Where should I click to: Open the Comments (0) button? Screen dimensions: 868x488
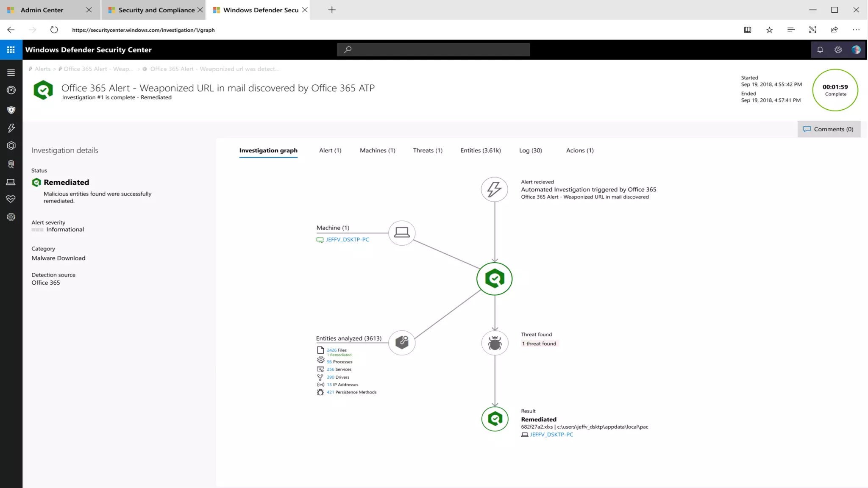click(829, 129)
